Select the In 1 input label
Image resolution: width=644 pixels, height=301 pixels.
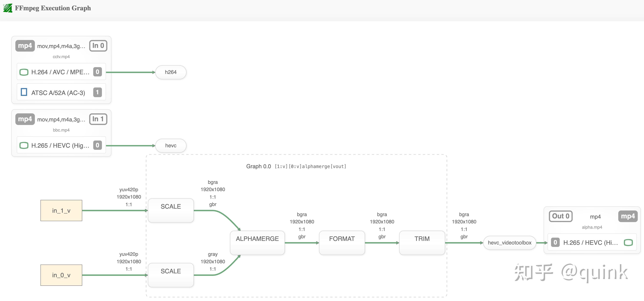(98, 119)
